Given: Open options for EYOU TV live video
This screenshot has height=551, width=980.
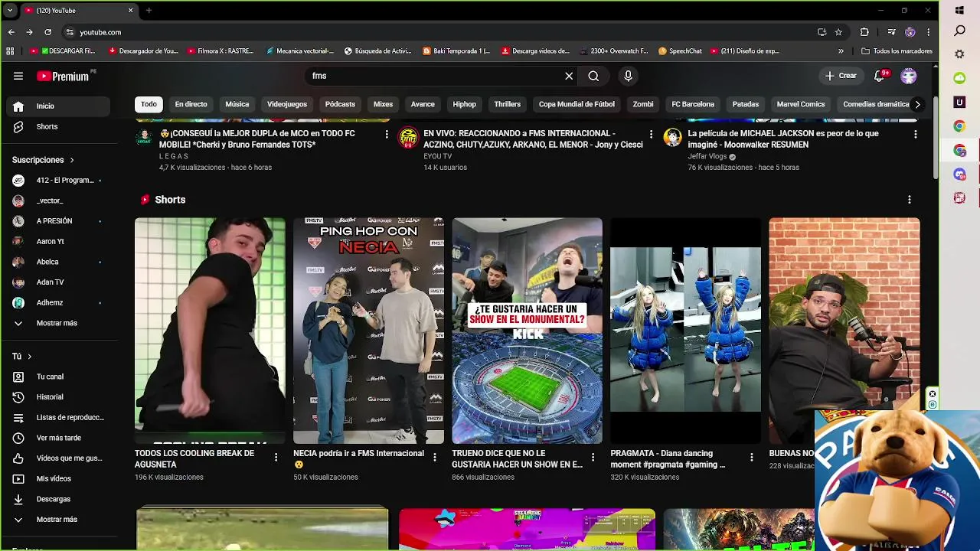Looking at the screenshot, I should (652, 135).
